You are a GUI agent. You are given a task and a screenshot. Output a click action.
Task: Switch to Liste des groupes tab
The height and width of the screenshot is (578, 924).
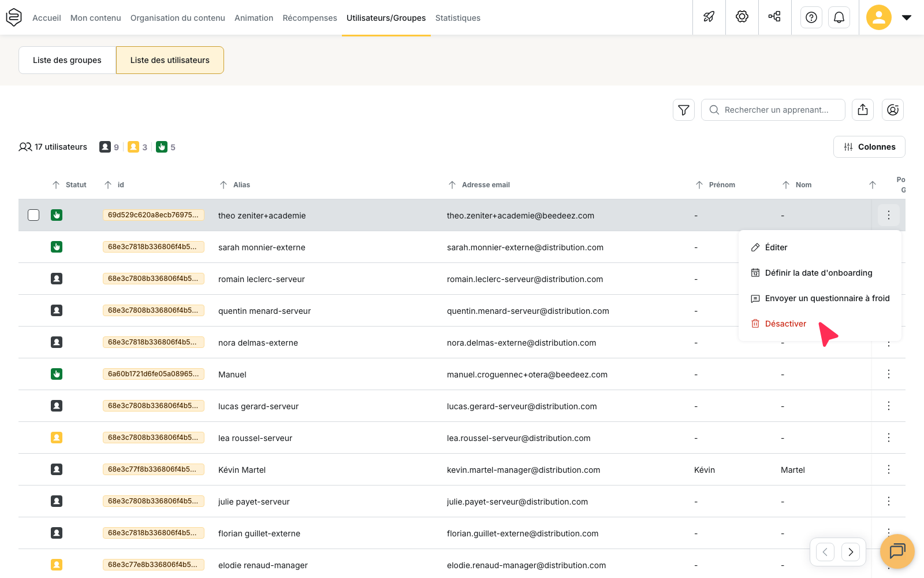coord(67,60)
